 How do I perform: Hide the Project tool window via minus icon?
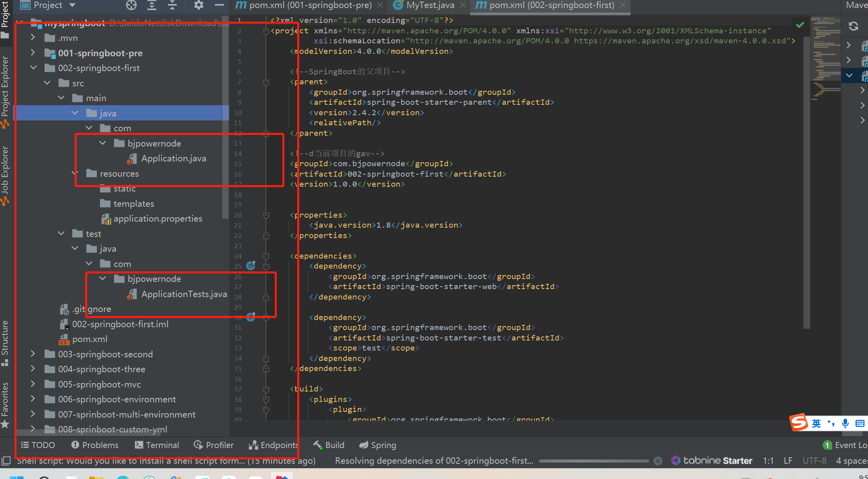click(x=219, y=5)
